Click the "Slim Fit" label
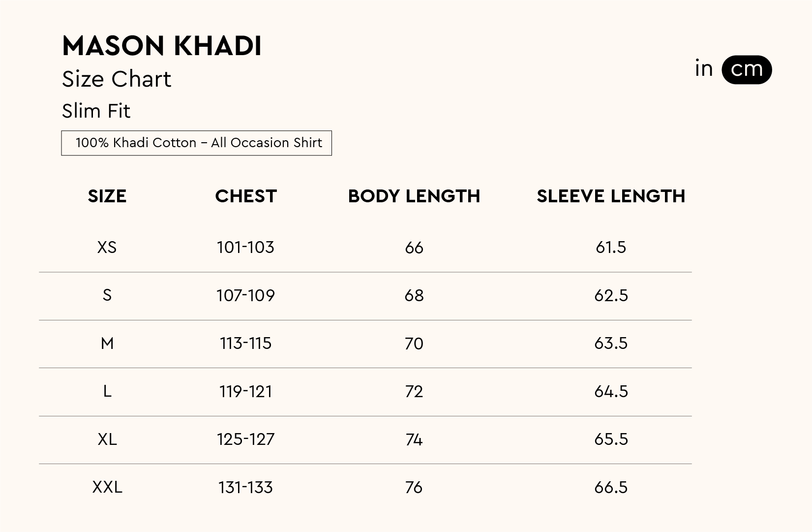The image size is (812, 532). point(96,111)
